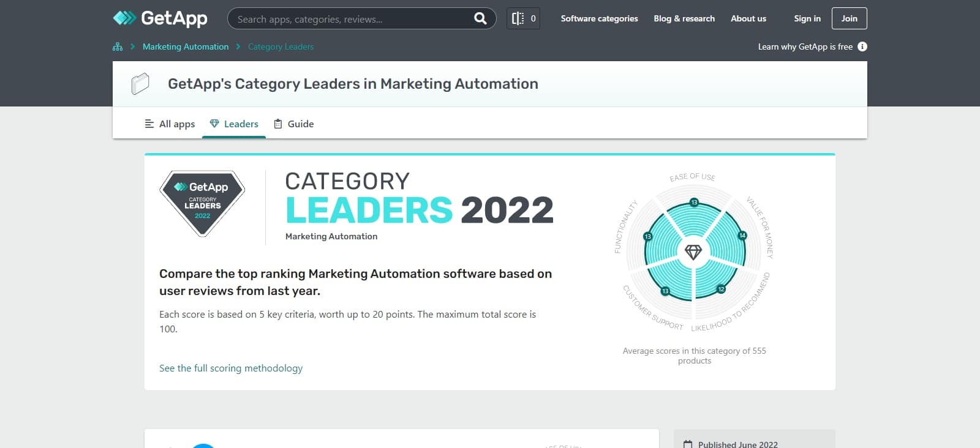
Task: Click the CUSTOMER SUPPORT chart label
Action: click(653, 308)
